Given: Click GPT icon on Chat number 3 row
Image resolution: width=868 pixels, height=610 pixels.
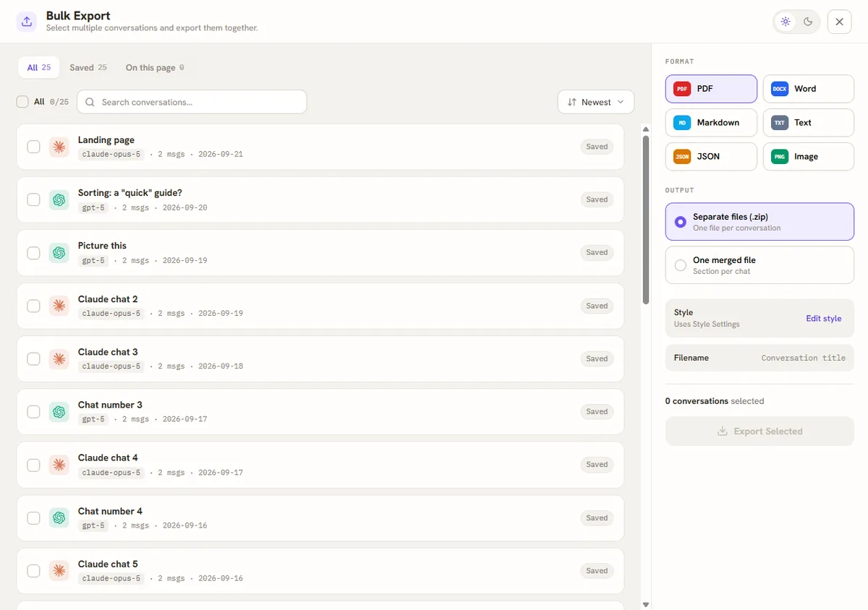Looking at the screenshot, I should tap(59, 411).
